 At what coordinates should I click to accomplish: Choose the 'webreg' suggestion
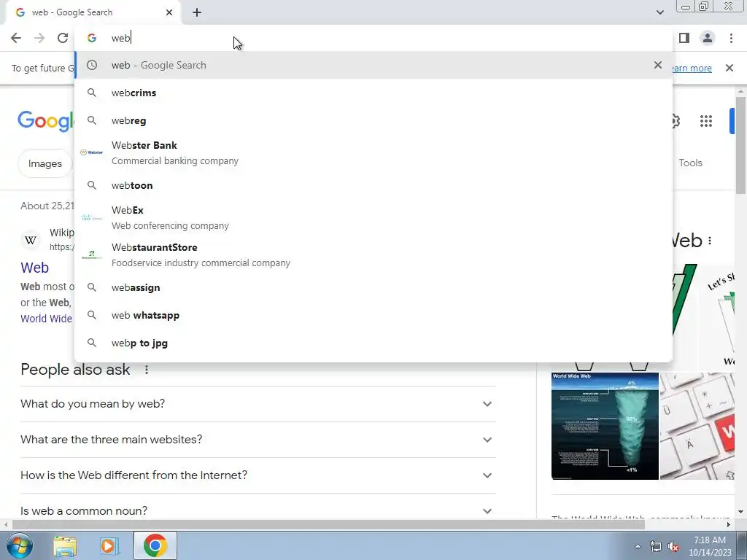(373, 120)
